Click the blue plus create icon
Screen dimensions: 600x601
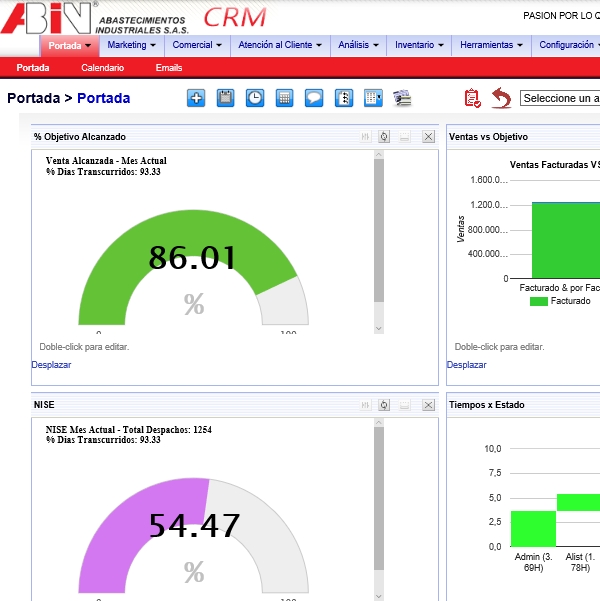pos(196,98)
